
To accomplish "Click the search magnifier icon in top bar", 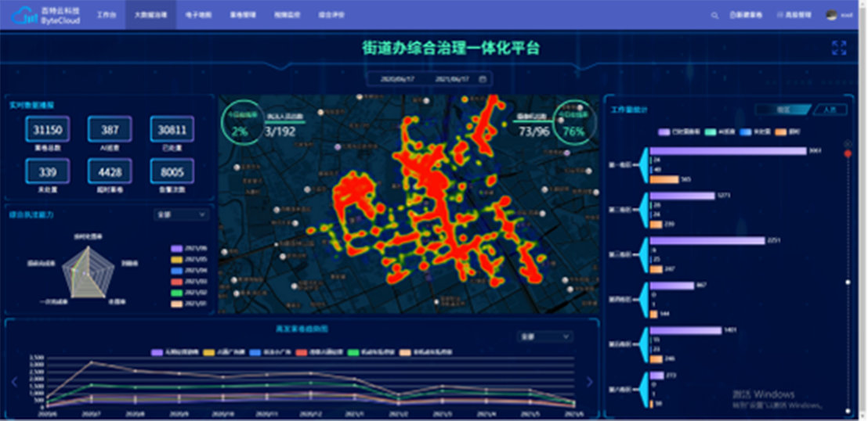I will [x=714, y=16].
